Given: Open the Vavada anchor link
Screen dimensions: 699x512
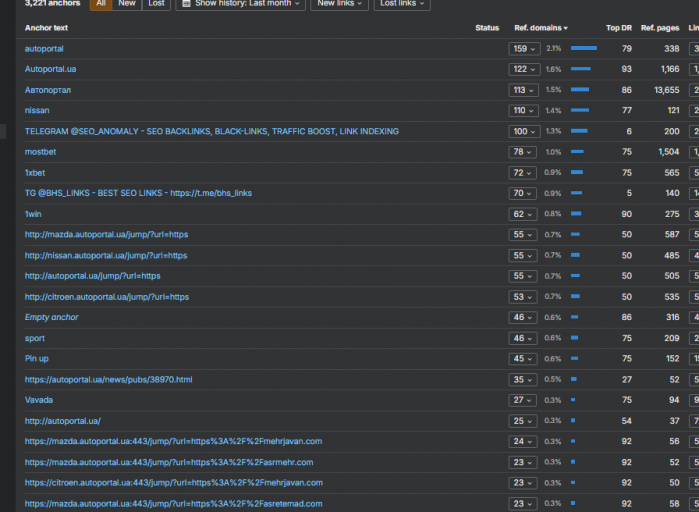Looking at the screenshot, I should coord(39,400).
